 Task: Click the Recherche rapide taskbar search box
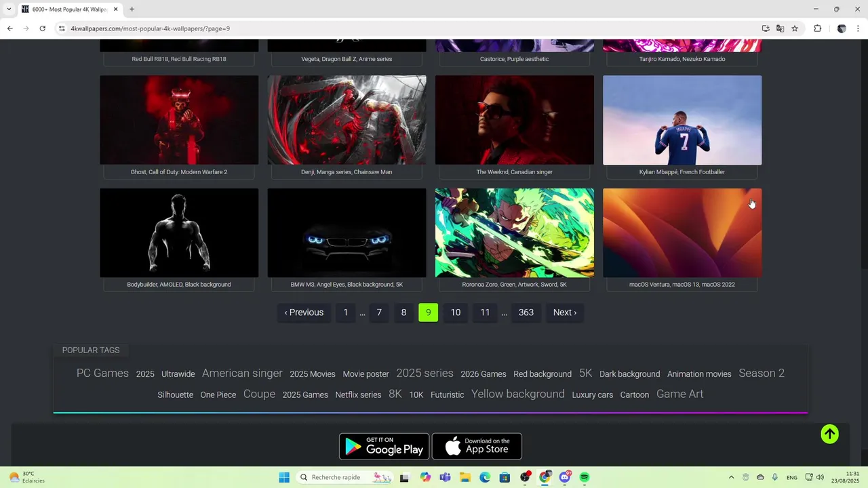tap(344, 477)
